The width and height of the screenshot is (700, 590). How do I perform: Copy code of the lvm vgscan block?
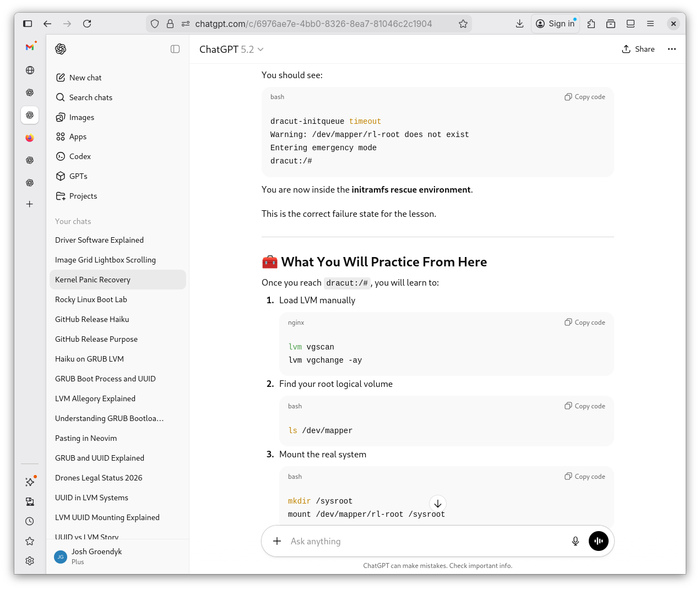tap(585, 323)
